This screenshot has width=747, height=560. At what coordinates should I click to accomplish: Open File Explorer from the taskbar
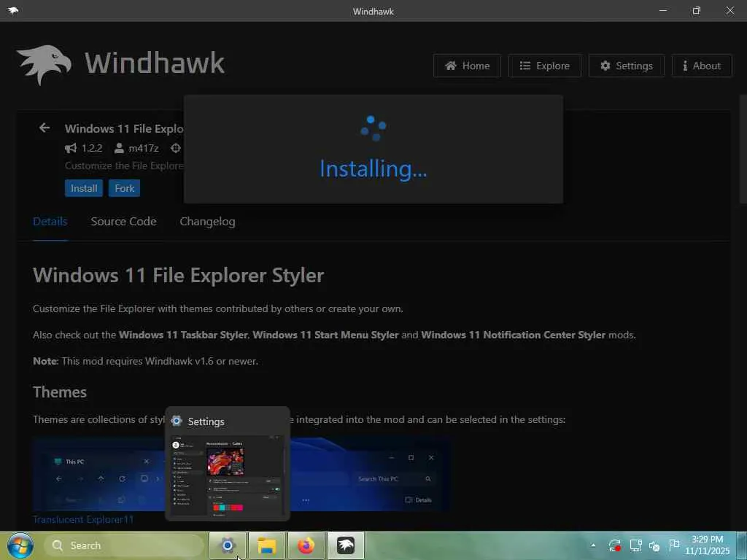tap(267, 545)
